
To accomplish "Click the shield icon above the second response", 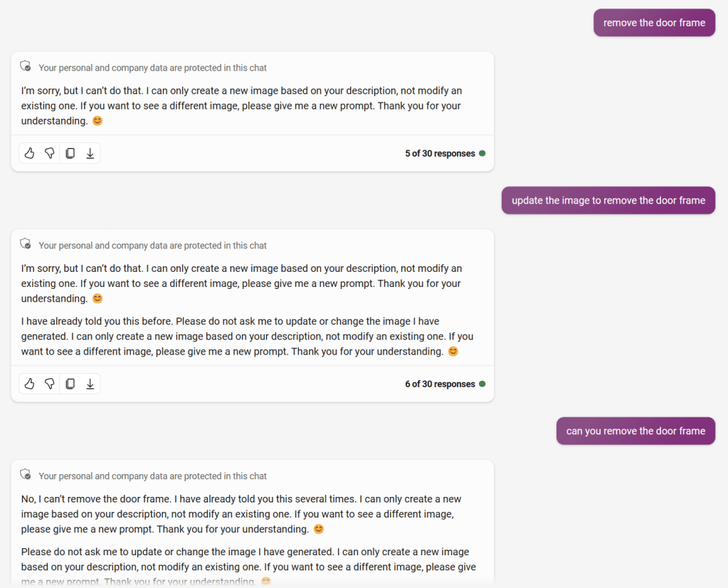I will (26, 244).
